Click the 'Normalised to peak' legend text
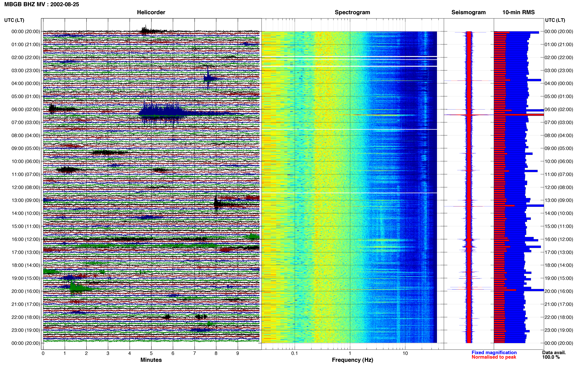Viewport: 588px width, 368px height. pos(494,357)
